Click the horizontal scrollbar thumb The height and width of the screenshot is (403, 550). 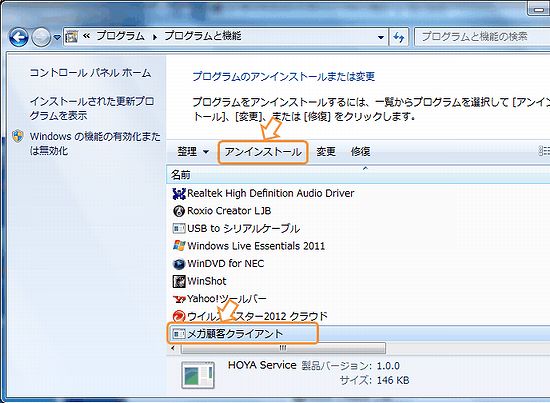[283, 348]
